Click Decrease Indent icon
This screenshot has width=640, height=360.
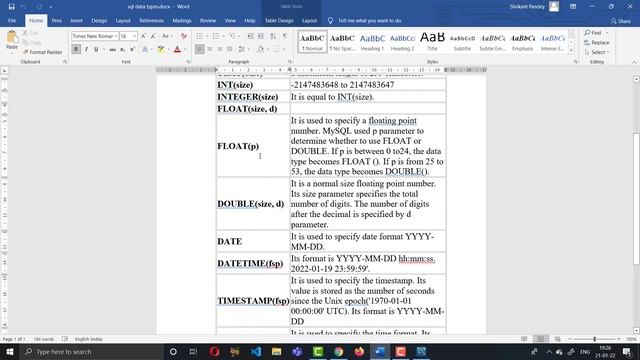point(251,36)
